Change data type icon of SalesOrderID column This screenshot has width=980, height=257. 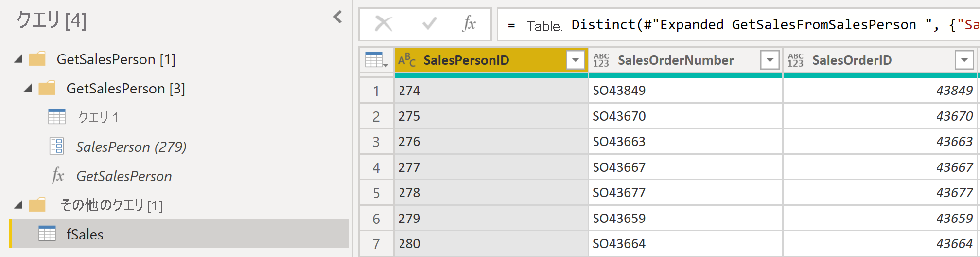(x=796, y=60)
